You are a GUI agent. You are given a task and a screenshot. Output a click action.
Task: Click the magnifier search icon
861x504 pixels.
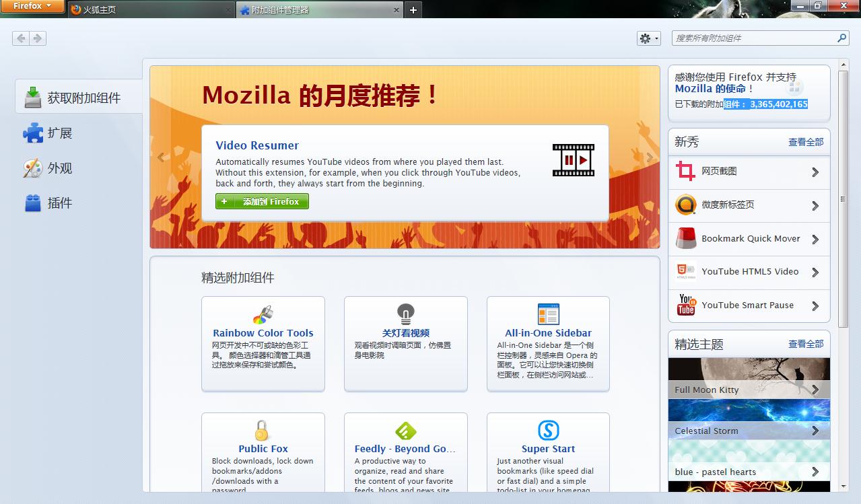tap(841, 38)
